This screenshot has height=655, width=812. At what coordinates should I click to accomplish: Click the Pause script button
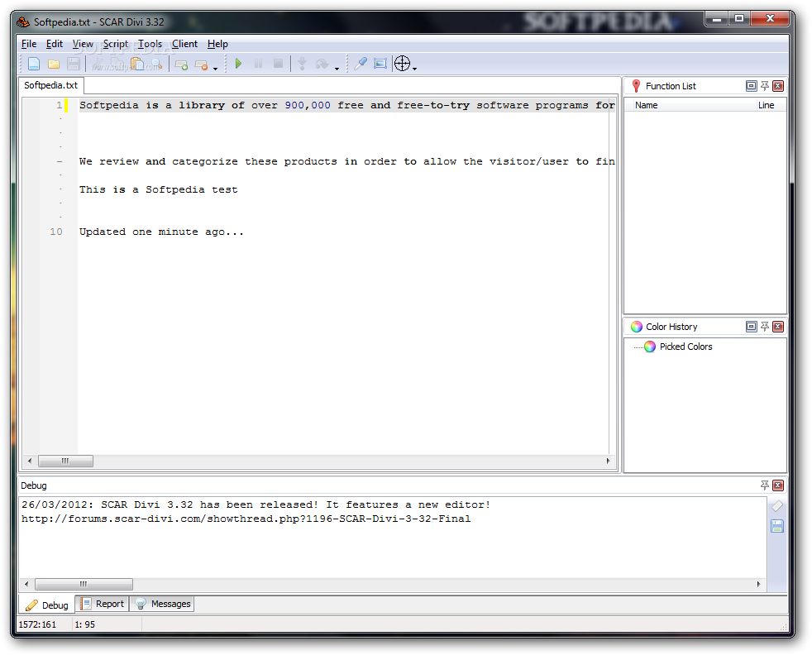pyautogui.click(x=258, y=64)
